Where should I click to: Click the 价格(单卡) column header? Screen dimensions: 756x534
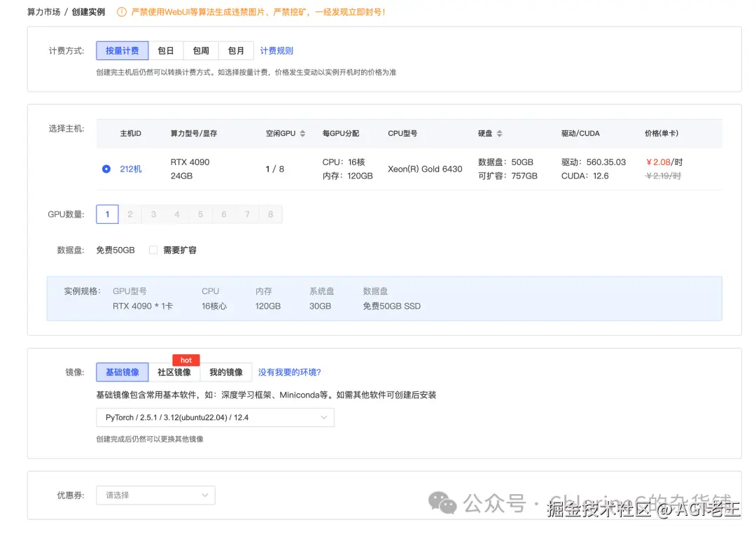click(661, 134)
